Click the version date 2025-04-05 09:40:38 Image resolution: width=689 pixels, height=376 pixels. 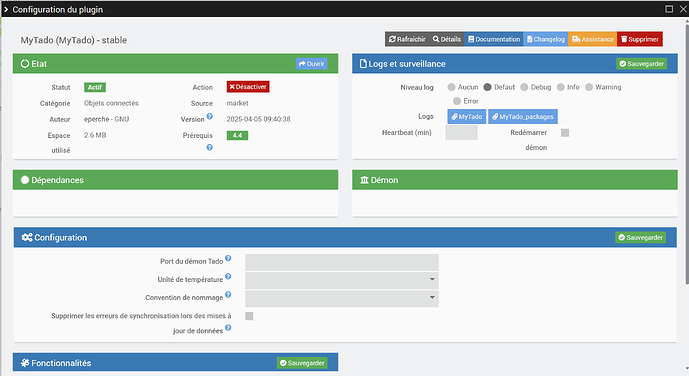coord(258,119)
